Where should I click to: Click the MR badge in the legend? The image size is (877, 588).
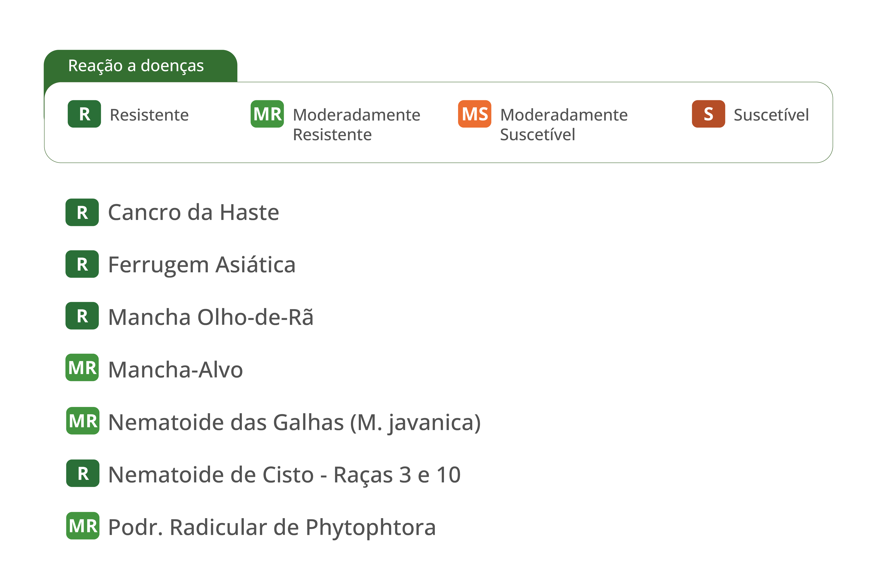click(x=267, y=114)
